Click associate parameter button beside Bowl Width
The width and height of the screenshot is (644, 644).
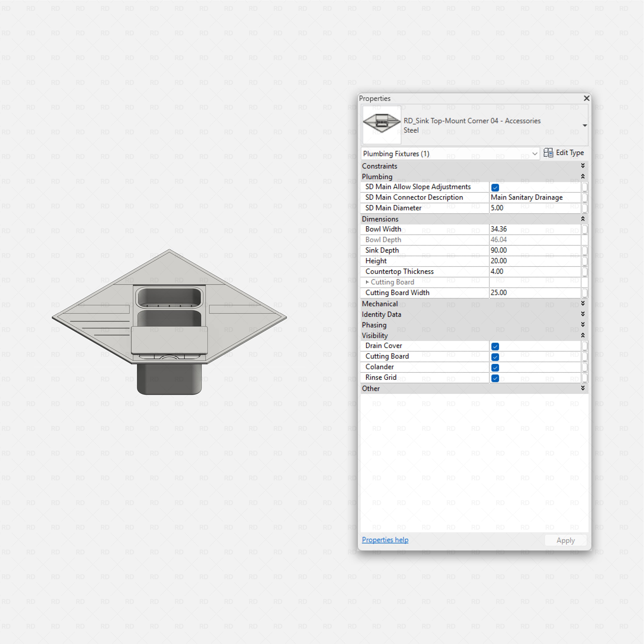click(585, 229)
